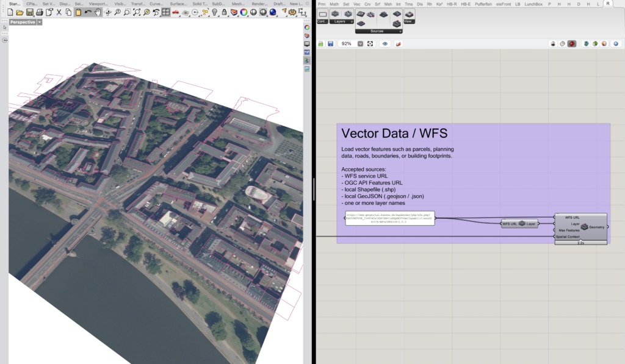Screen dimensions: 625x364
Task: Select the View panel component icon
Action: 410,15
